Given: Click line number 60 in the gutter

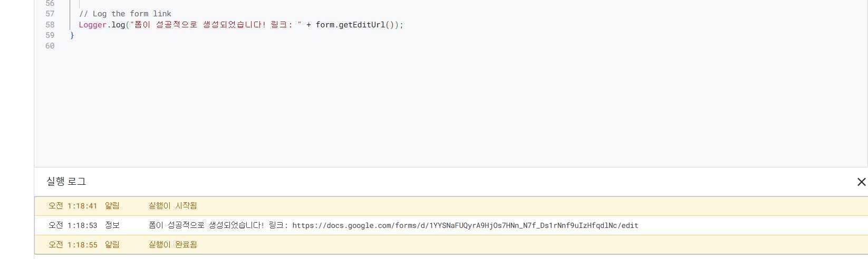Looking at the screenshot, I should pos(50,46).
